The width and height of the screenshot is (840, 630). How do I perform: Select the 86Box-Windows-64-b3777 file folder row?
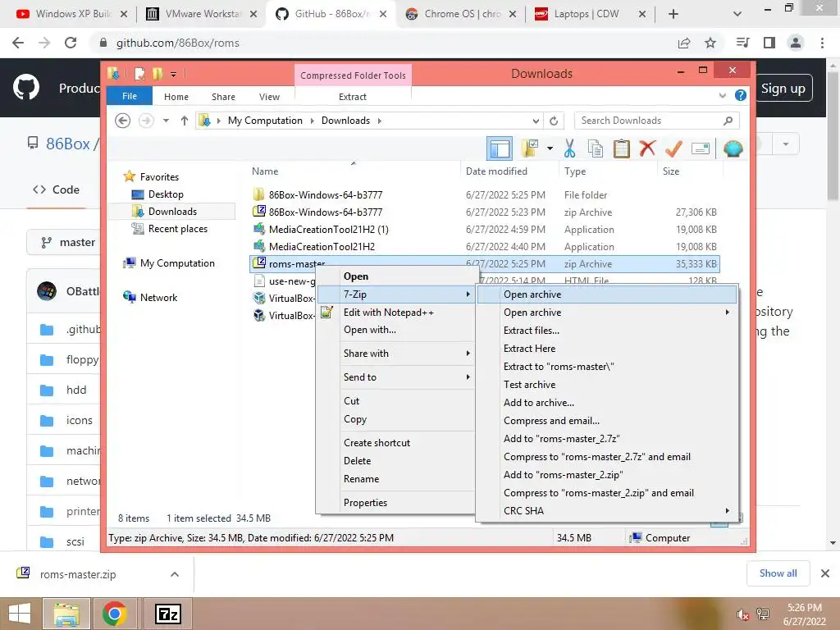[x=485, y=195]
